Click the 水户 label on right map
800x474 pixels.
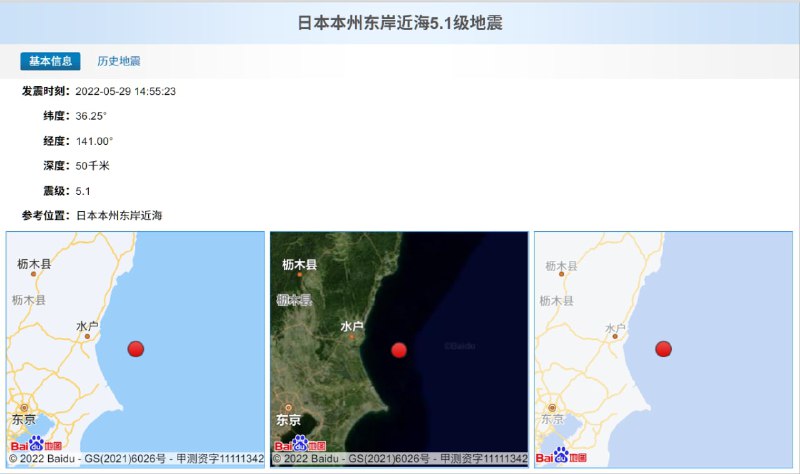click(x=615, y=328)
